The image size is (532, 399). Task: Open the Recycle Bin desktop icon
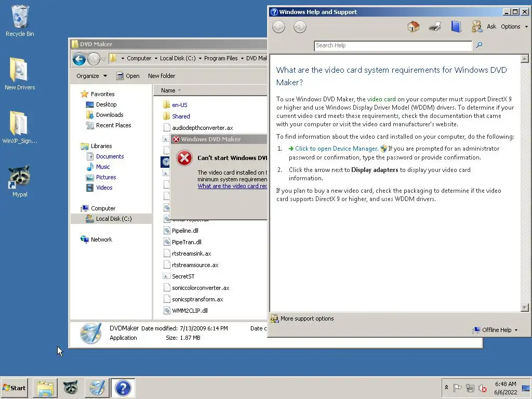tap(20, 20)
